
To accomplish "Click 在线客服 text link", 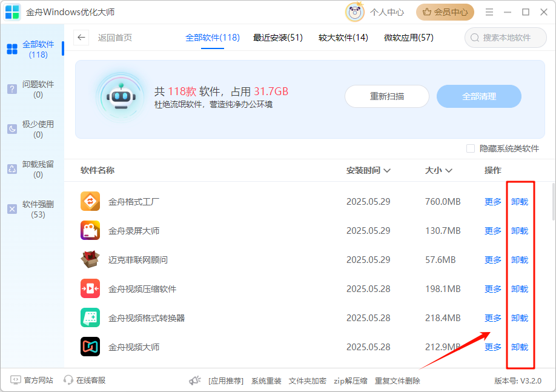I will pos(91,380).
